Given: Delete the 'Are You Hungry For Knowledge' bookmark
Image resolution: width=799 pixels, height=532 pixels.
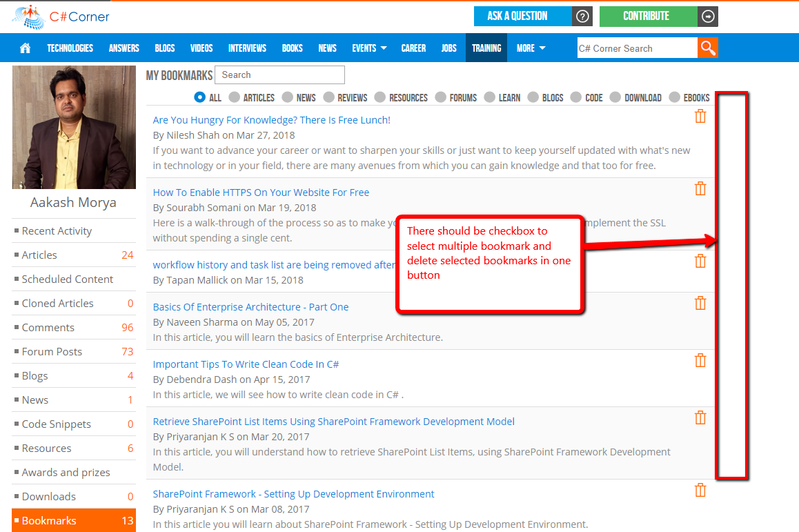Looking at the screenshot, I should point(700,116).
